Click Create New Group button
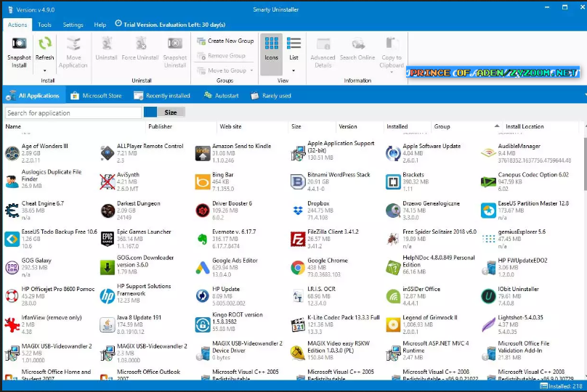Viewport: 587px width, 392px height. click(225, 41)
